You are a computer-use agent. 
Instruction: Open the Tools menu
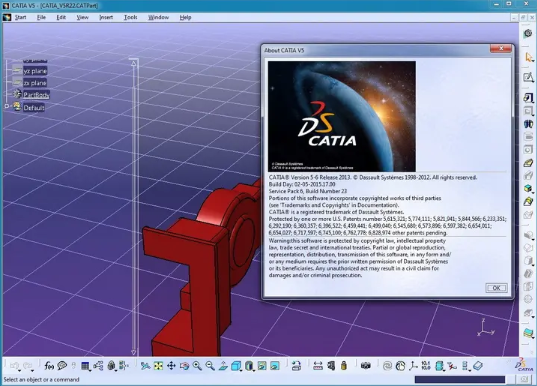coord(130,17)
